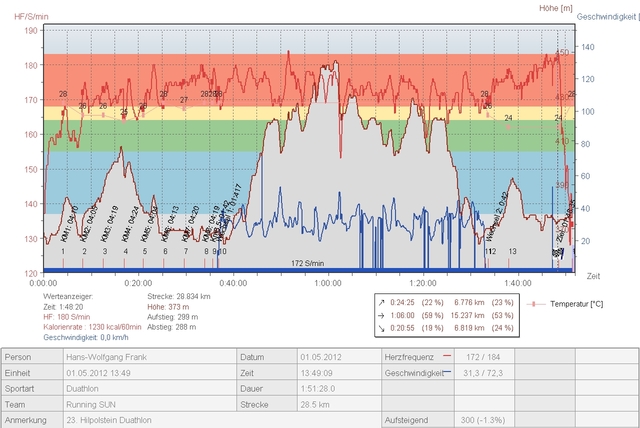The image size is (640, 428).
Task: Click the red Herzfrequenz line swatch
Action: [447, 356]
